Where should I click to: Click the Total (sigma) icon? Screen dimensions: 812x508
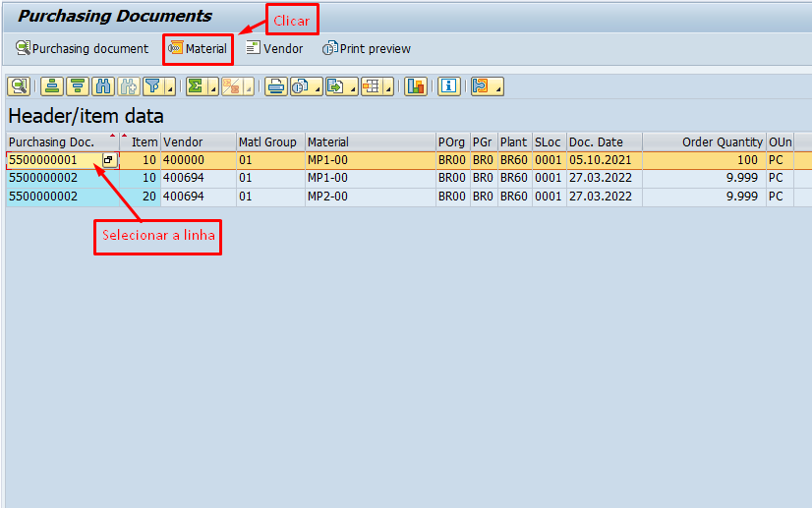(196, 86)
